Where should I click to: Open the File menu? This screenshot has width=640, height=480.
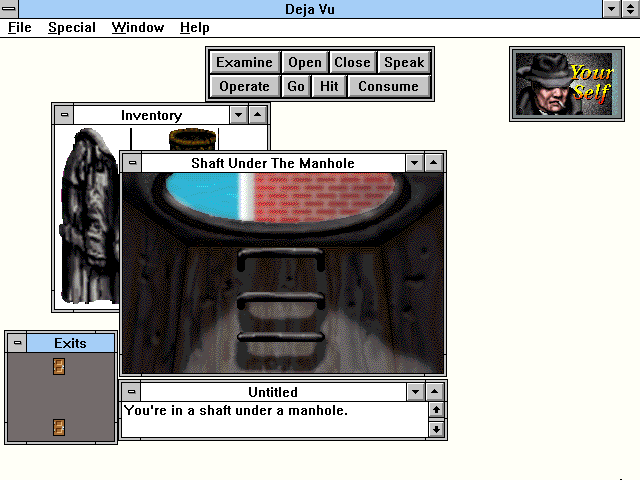(x=20, y=28)
